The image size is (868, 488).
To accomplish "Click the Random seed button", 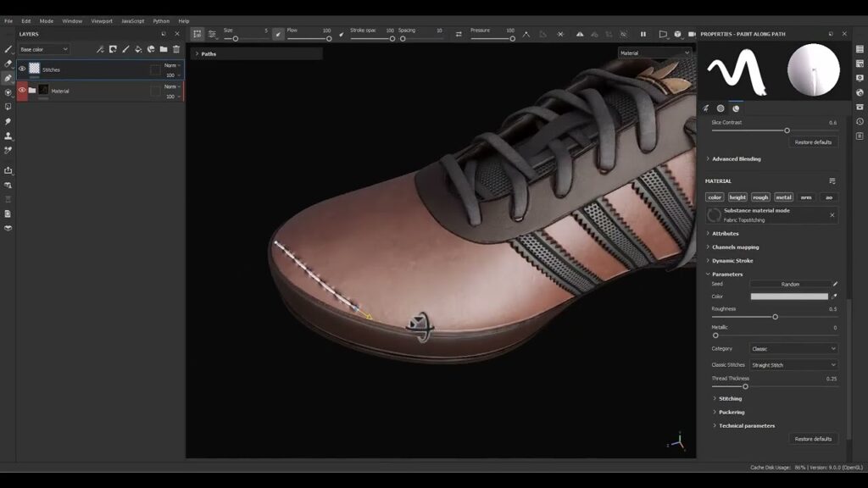I will coord(790,285).
